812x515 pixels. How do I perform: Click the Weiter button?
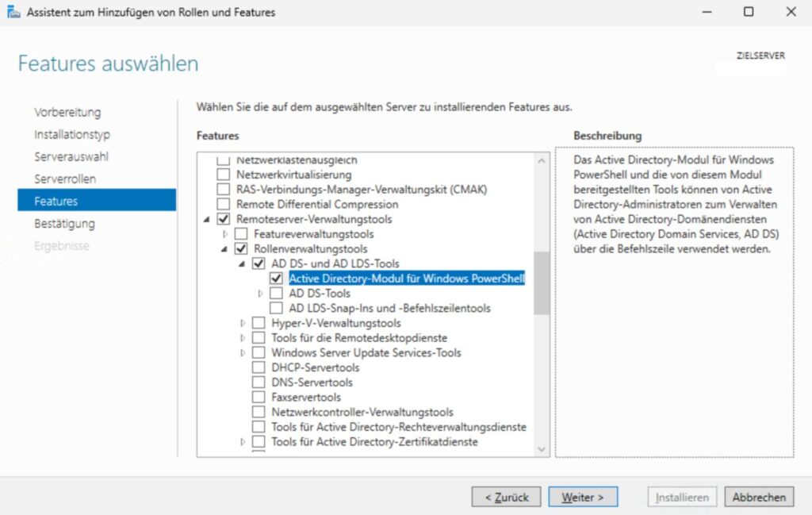583,498
